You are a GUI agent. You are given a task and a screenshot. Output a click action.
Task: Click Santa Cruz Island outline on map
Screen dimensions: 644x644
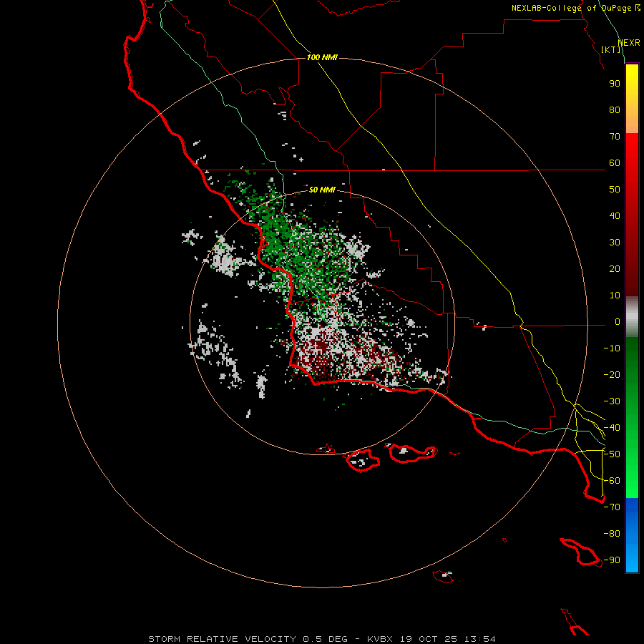[x=413, y=453]
